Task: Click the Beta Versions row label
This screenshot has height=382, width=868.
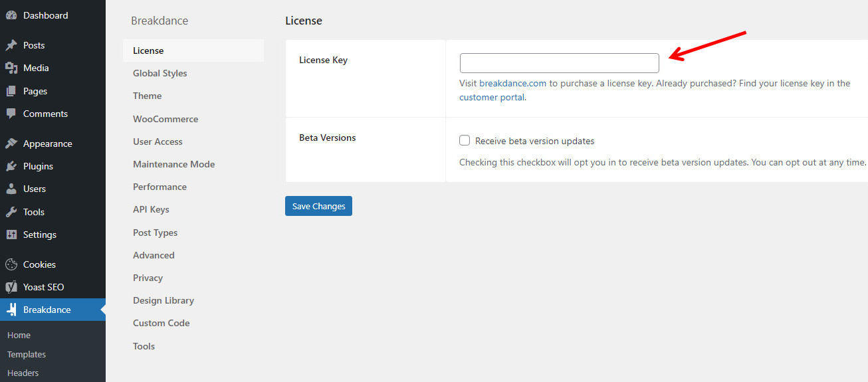Action: pyautogui.click(x=328, y=138)
